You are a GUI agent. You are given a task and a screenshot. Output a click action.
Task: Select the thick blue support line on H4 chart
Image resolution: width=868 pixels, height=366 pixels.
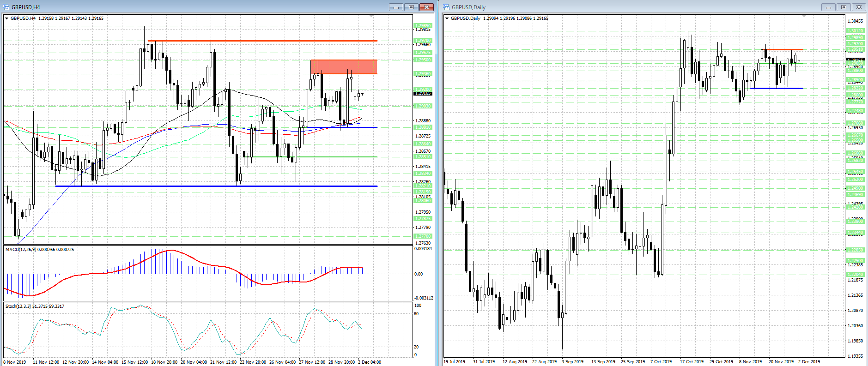[216, 186]
